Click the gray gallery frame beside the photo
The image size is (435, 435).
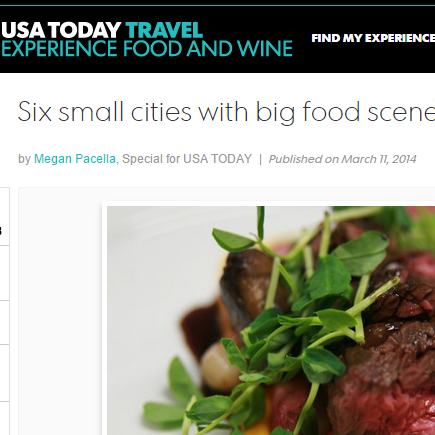coord(60,312)
